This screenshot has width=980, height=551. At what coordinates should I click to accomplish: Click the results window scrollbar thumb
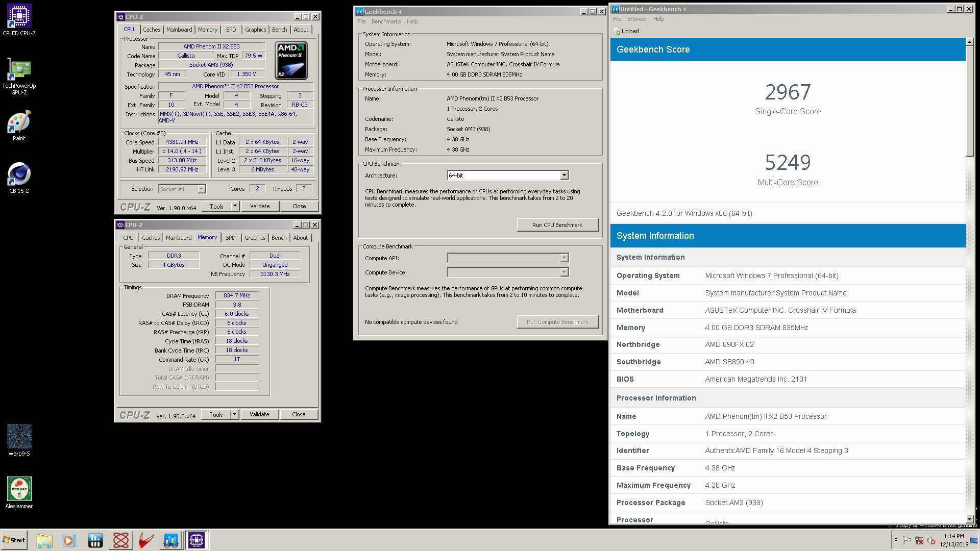[969, 102]
